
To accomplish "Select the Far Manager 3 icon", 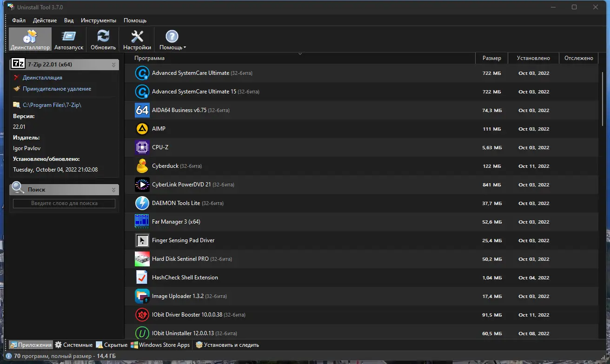I will 142,222.
